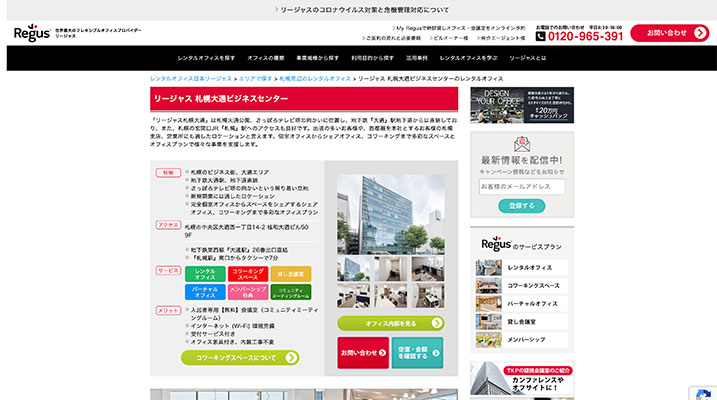717x400 pixels.
Task: Open オフィスの種類 menu
Action: (x=266, y=58)
